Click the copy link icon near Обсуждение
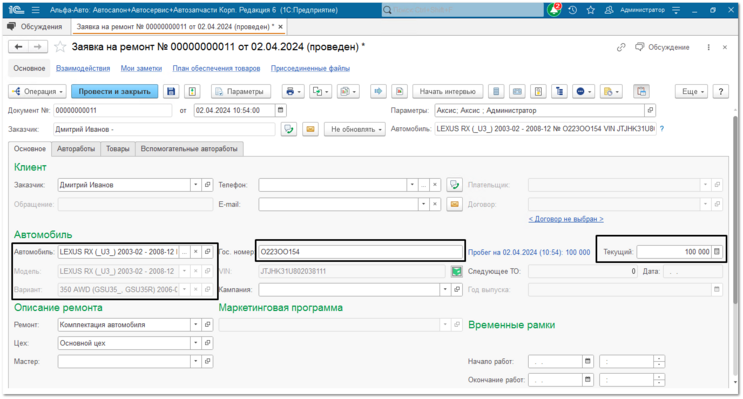 (x=621, y=47)
